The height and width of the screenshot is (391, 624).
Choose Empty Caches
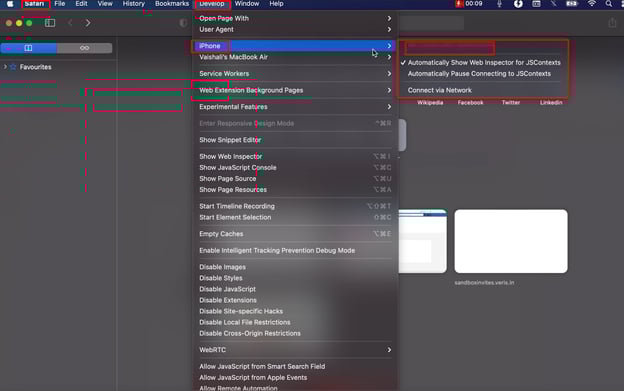[x=295, y=234]
